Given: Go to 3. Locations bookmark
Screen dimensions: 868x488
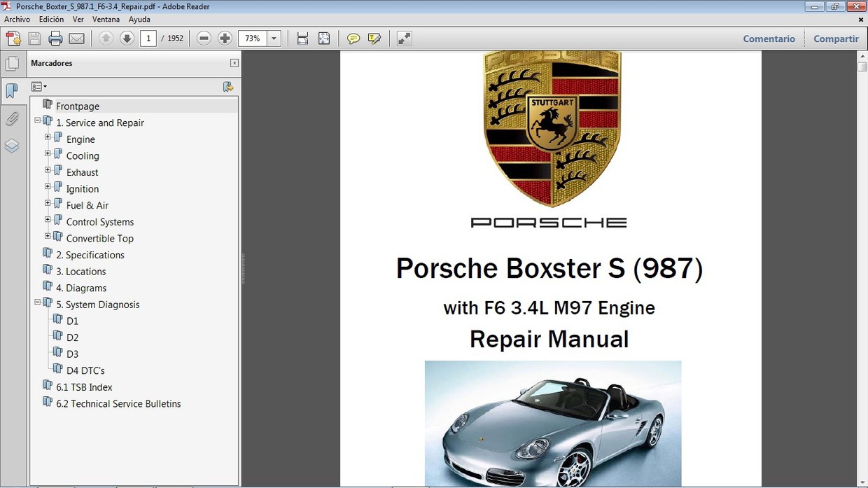Looking at the screenshot, I should pyautogui.click(x=81, y=272).
